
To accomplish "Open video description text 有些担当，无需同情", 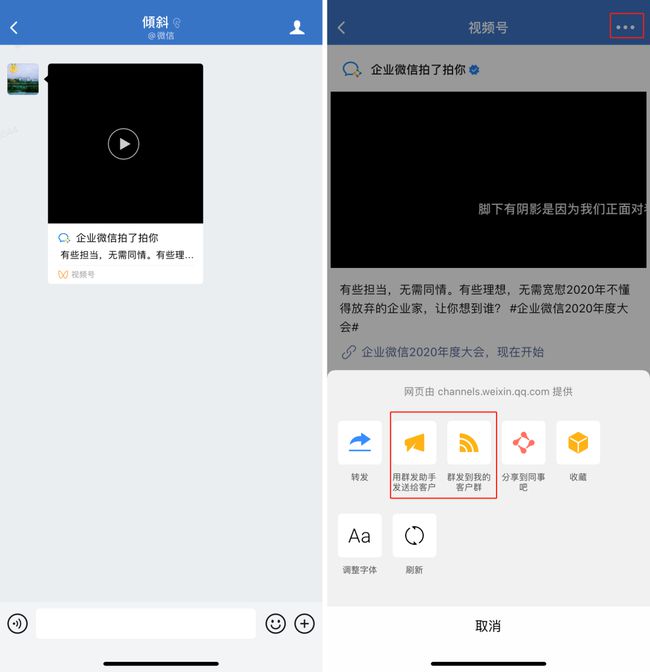I will (x=127, y=255).
